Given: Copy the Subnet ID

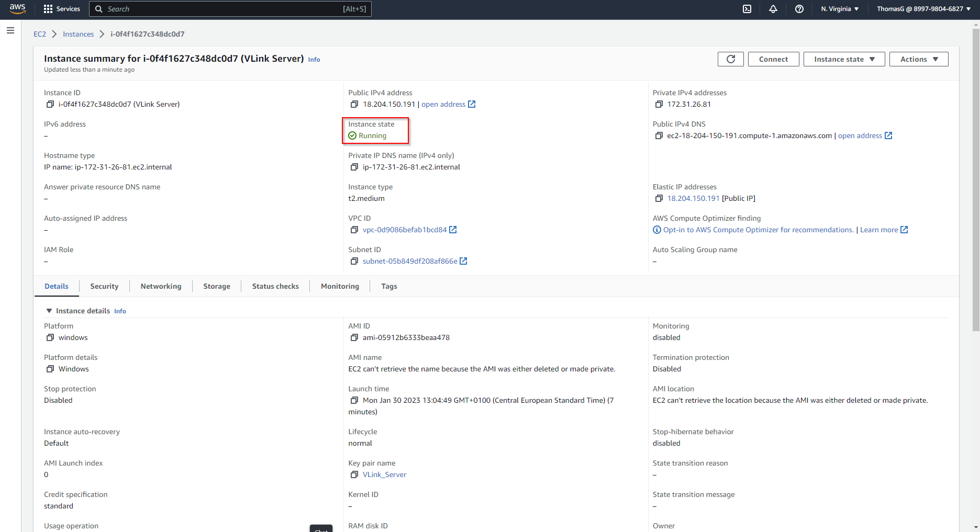Looking at the screenshot, I should (x=354, y=261).
